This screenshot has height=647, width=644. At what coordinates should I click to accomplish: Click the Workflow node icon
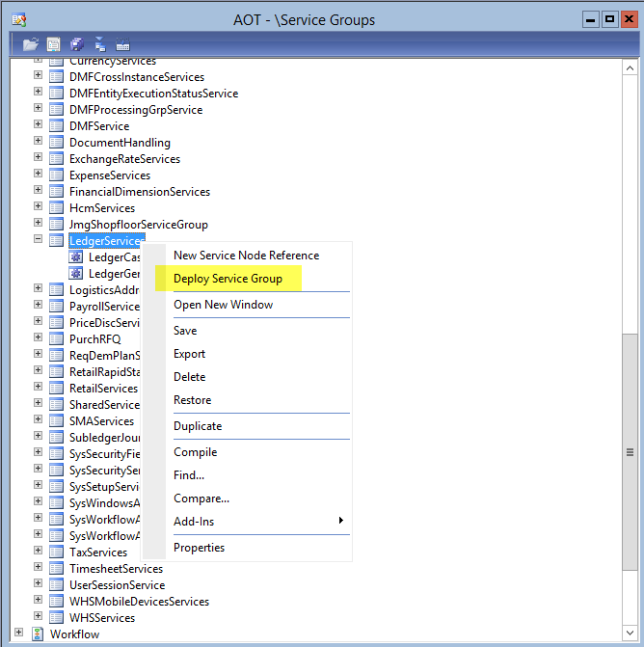pos(39,634)
